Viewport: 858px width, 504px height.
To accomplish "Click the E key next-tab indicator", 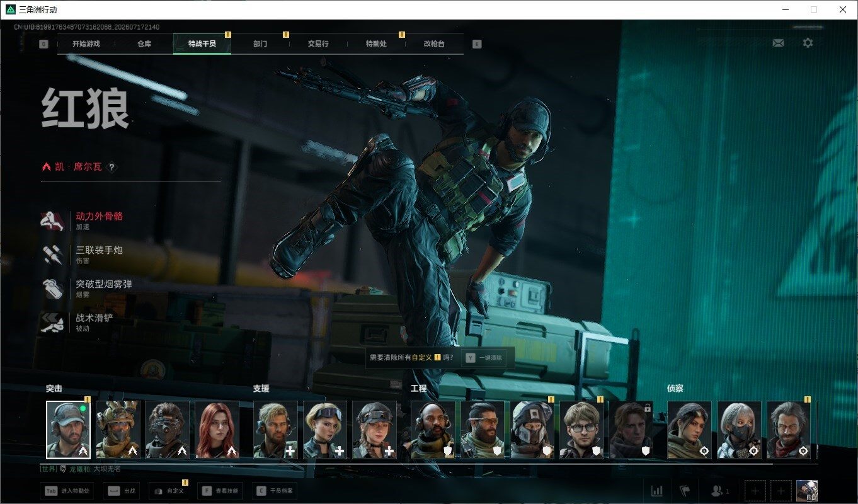I will (477, 44).
